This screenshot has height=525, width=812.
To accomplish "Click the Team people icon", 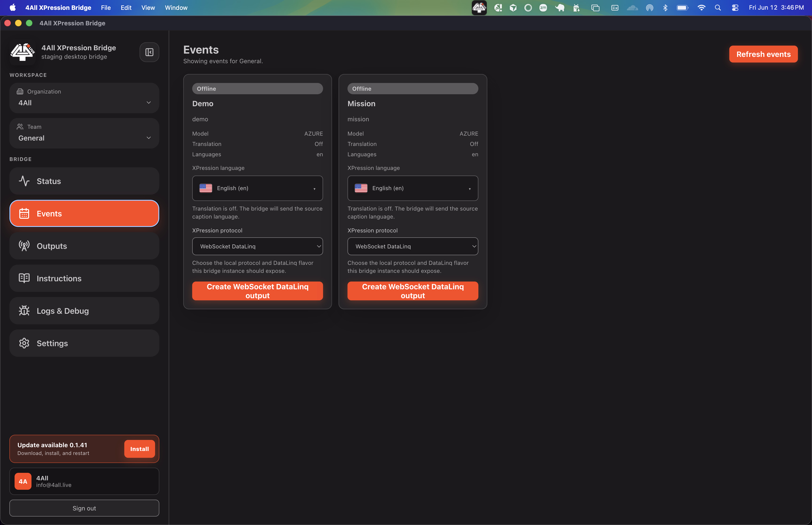I will point(20,126).
